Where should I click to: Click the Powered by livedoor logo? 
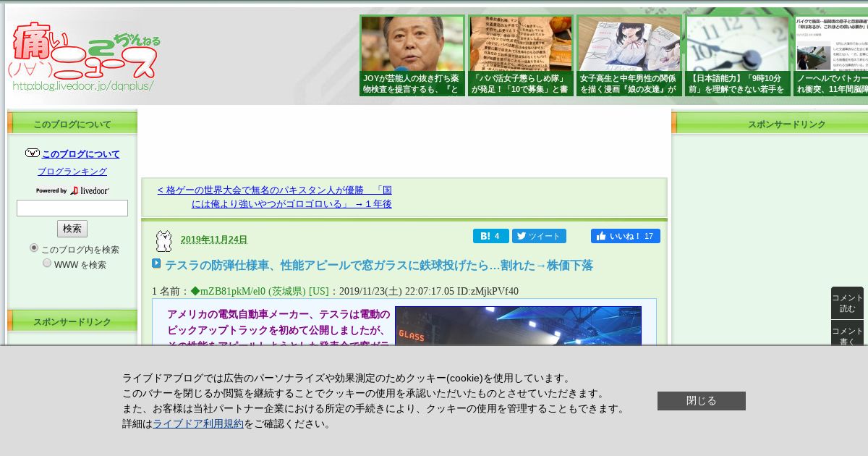[x=72, y=190]
